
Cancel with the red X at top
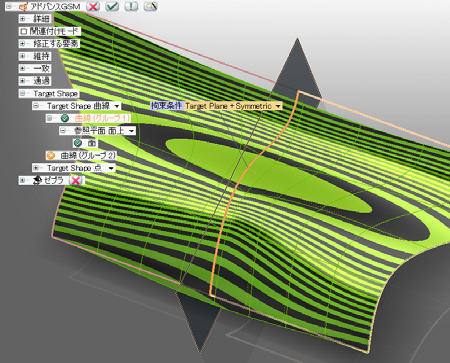[x=93, y=6]
